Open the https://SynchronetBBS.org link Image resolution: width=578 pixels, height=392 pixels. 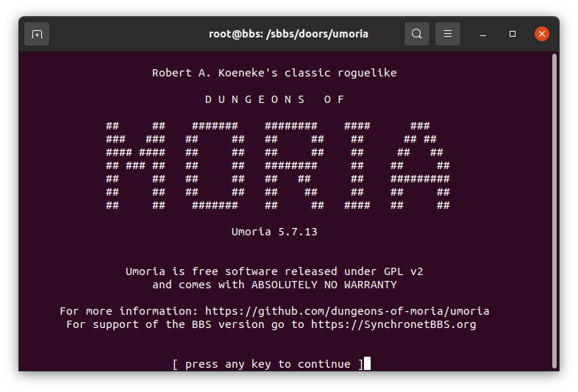pyautogui.click(x=393, y=324)
